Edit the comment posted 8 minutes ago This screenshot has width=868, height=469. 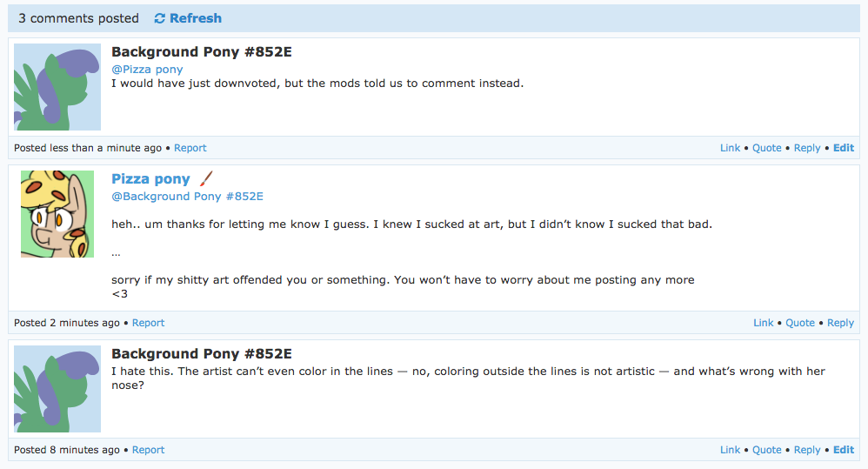click(x=843, y=450)
